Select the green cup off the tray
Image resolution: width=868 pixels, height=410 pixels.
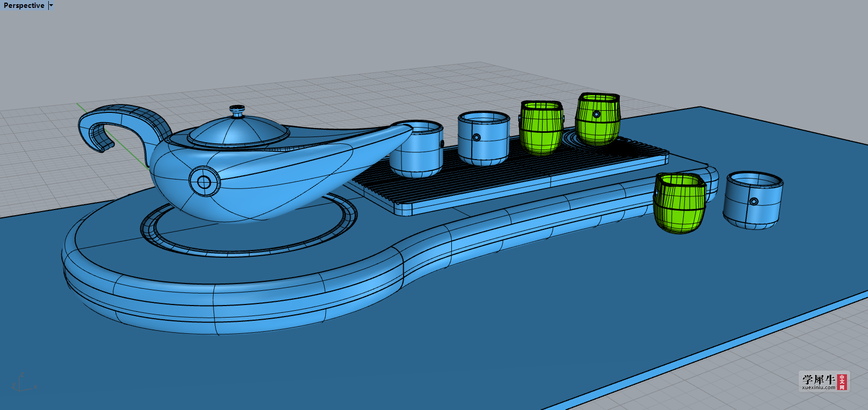click(680, 203)
